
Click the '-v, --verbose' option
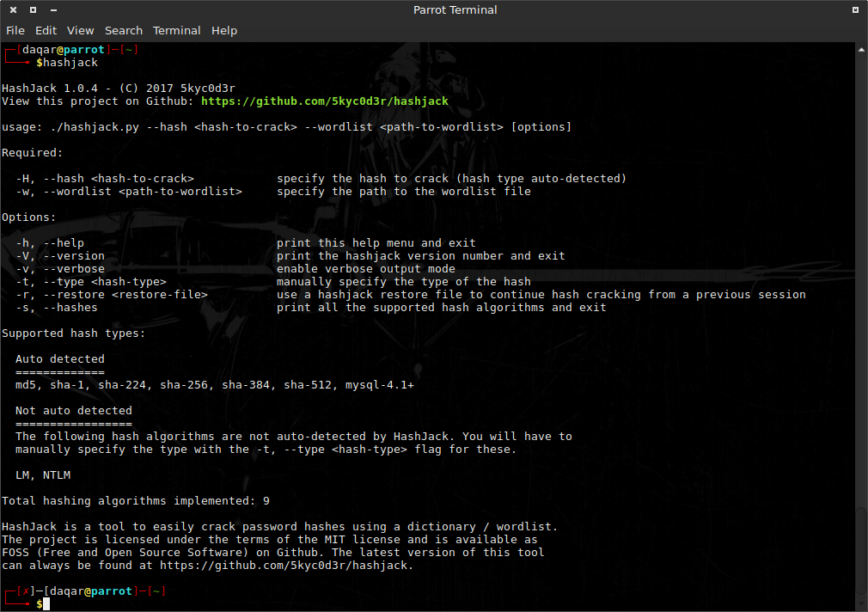pos(60,269)
